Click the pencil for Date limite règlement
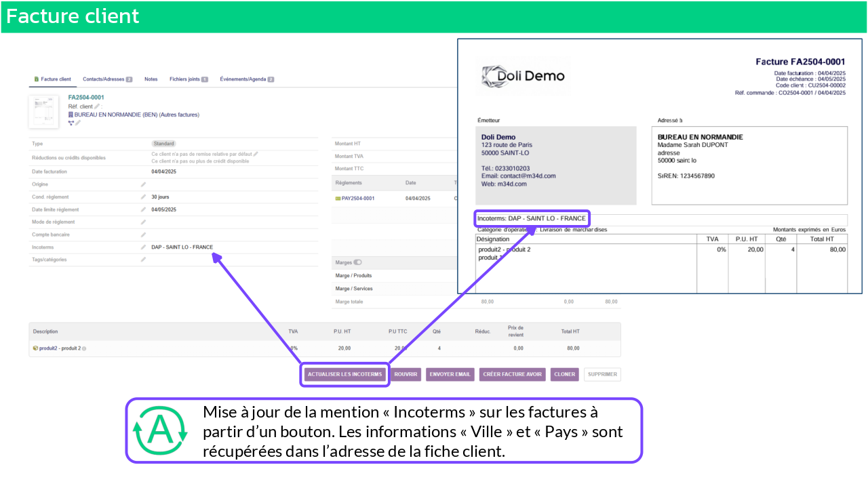 pos(143,209)
